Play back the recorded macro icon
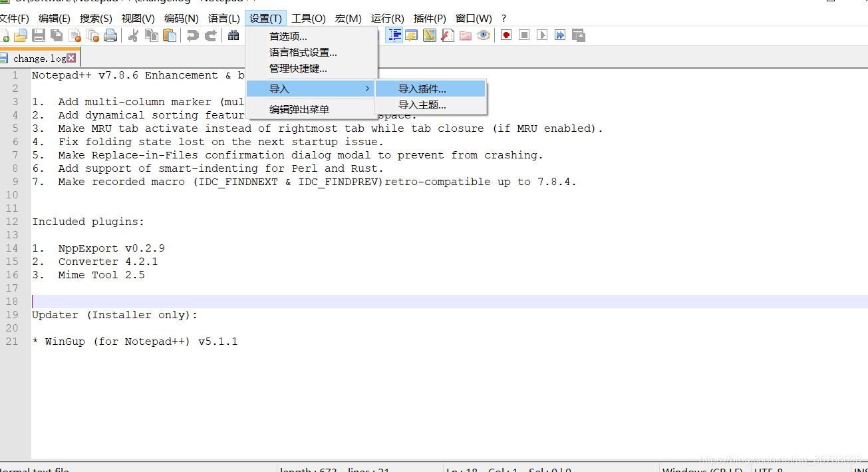 [542, 35]
